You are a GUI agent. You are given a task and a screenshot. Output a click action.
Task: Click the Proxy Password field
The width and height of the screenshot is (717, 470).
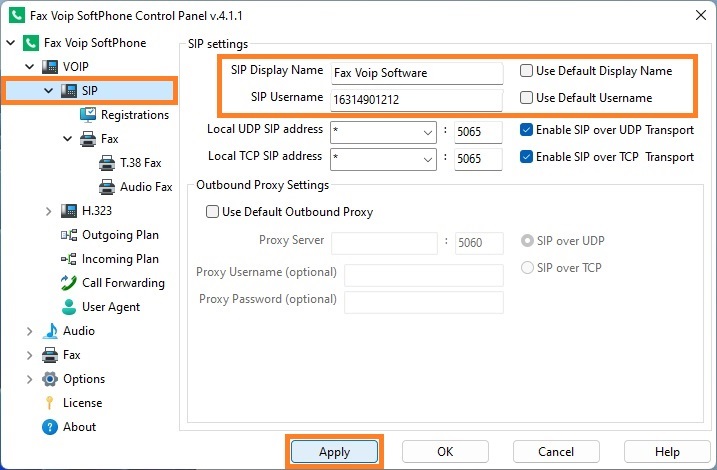pyautogui.click(x=424, y=302)
